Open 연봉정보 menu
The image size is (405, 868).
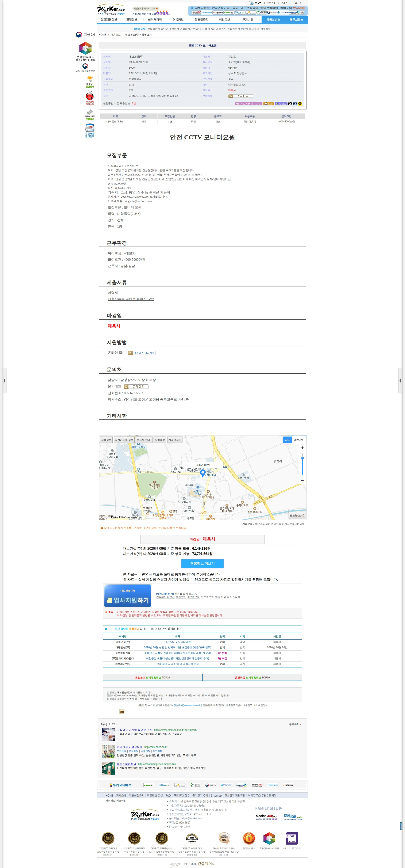[x=178, y=20]
